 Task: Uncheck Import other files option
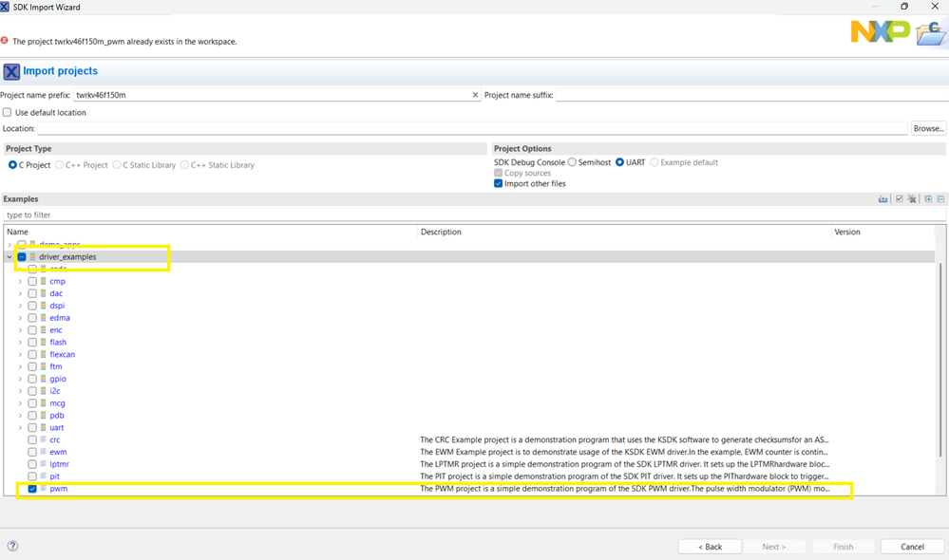point(498,184)
